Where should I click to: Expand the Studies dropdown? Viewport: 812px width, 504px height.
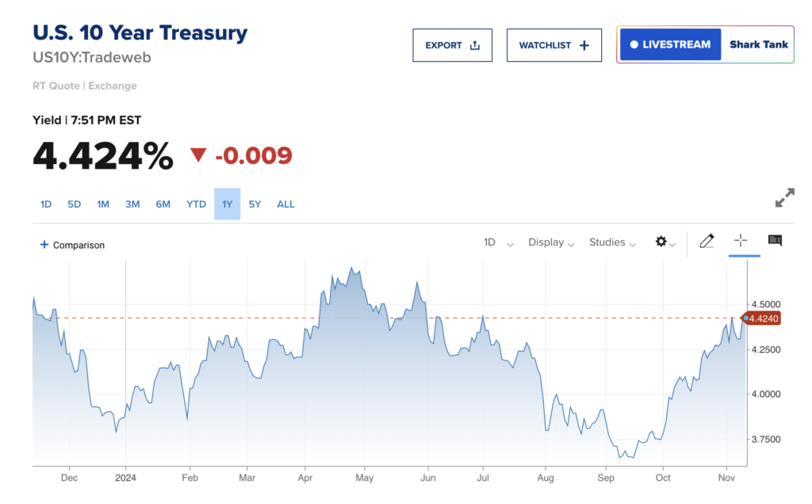click(x=612, y=242)
